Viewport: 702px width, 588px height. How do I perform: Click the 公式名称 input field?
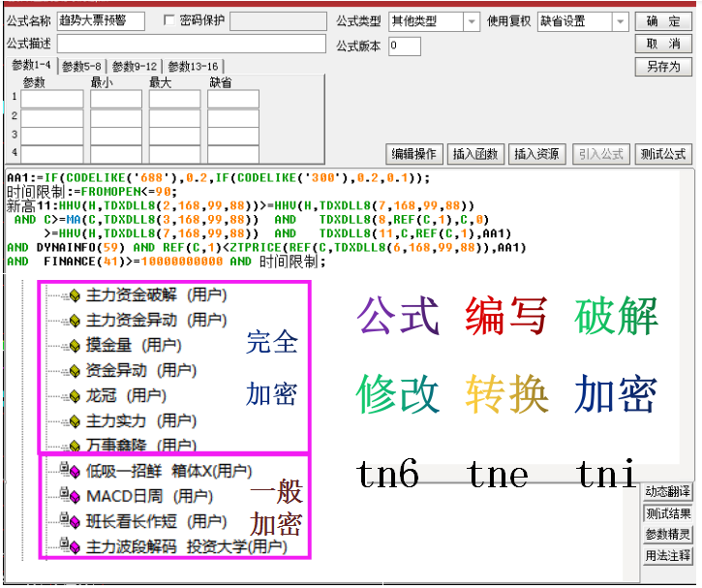coord(101,21)
